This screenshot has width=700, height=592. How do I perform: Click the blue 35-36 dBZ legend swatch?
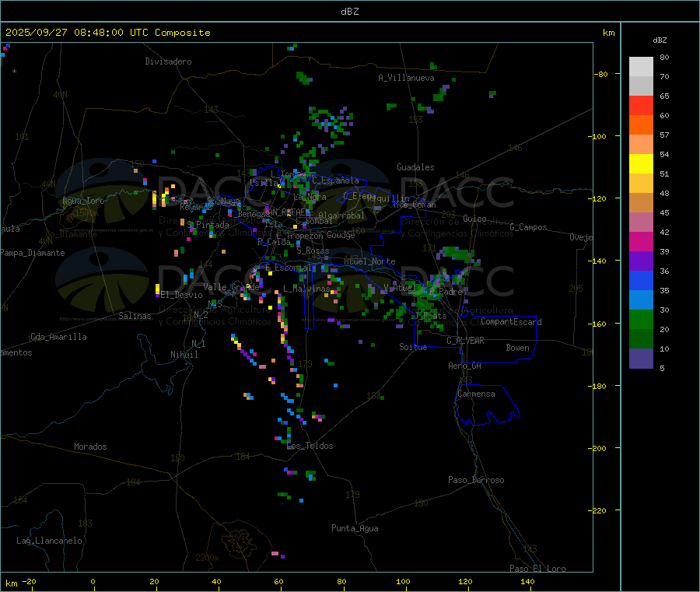(641, 280)
